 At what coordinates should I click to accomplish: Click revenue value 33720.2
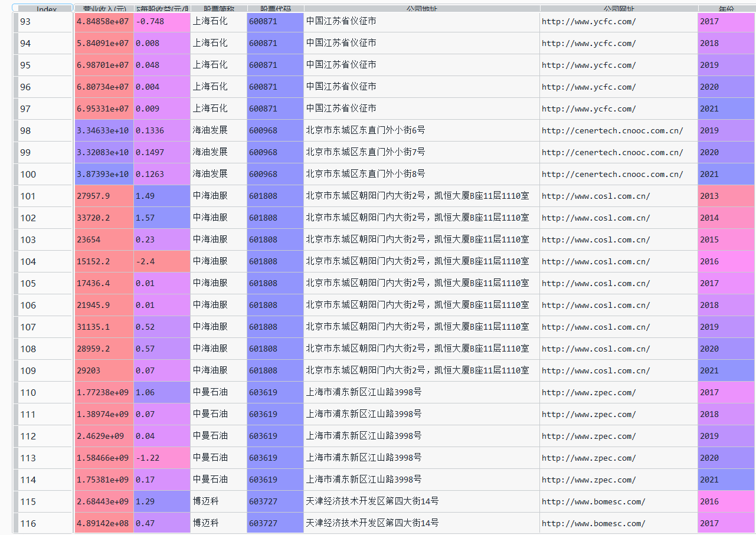[104, 218]
